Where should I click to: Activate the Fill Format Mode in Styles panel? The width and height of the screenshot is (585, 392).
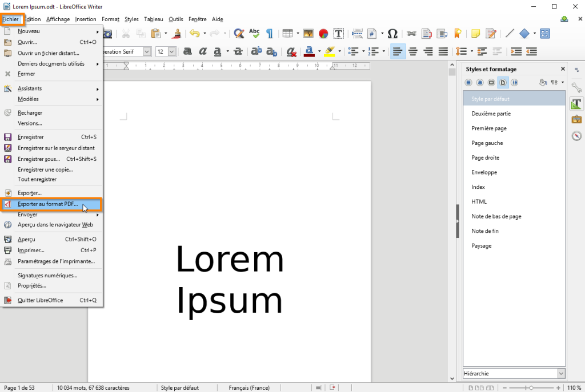[543, 82]
